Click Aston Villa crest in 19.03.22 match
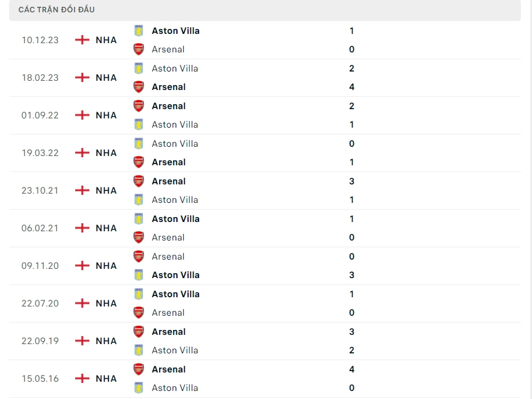This screenshot has width=532, height=399. coord(139,144)
